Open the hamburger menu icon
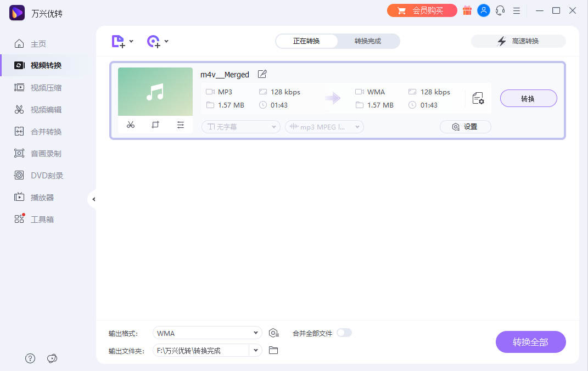The width and height of the screenshot is (588, 371). click(x=517, y=11)
